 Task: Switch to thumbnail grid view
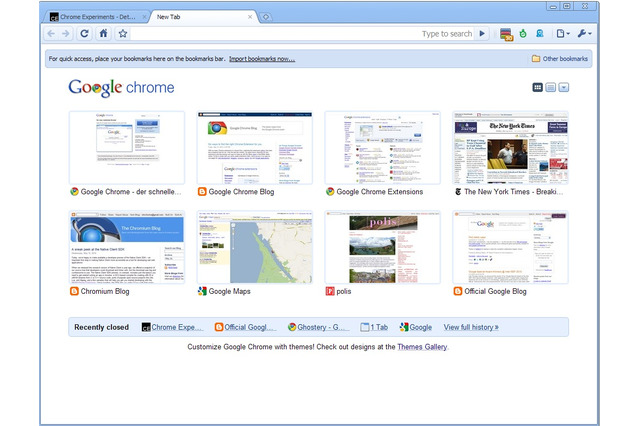(x=538, y=87)
